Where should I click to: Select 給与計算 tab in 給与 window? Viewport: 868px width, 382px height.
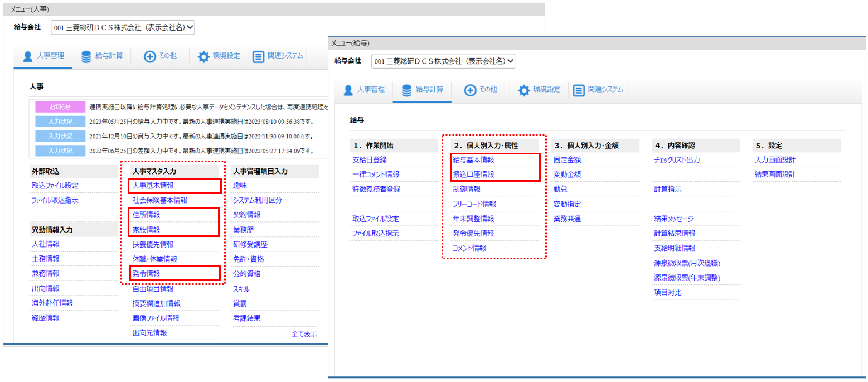pos(422,90)
